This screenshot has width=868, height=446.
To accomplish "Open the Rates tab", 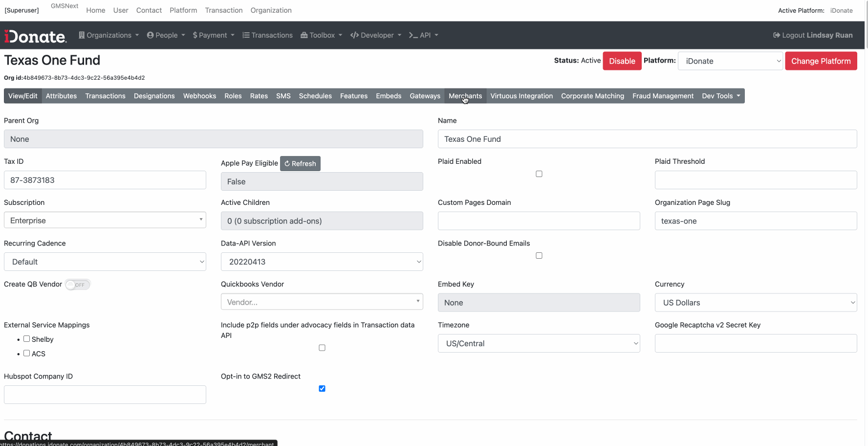I will click(x=259, y=96).
